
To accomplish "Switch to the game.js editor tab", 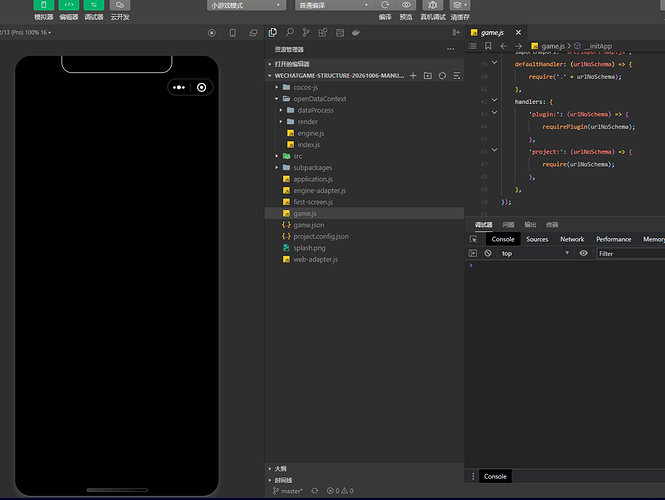I will [x=492, y=33].
